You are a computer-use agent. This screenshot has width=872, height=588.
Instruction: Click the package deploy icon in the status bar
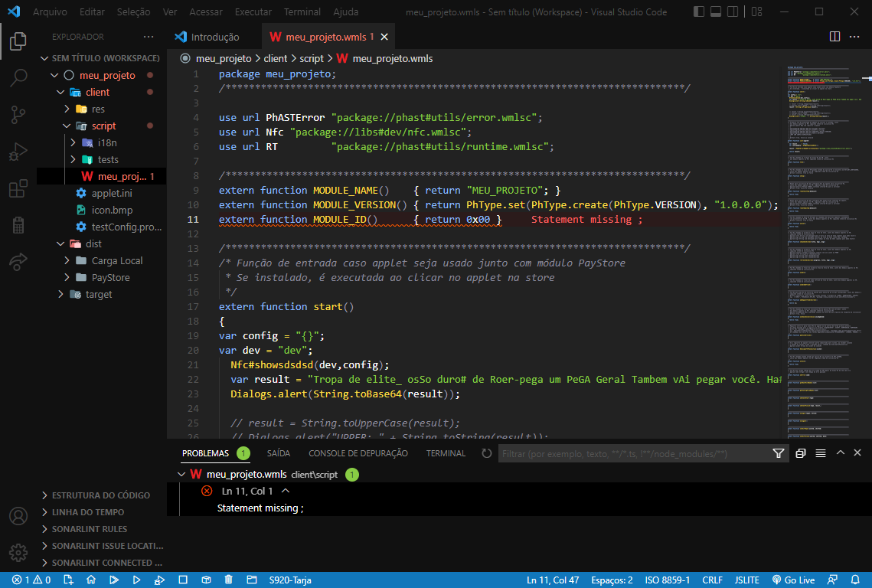point(205,580)
